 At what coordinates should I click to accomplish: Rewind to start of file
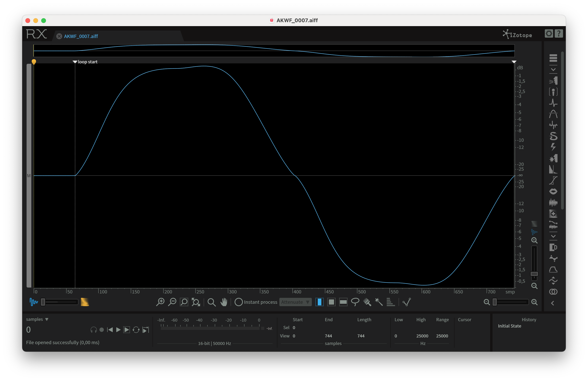(x=110, y=330)
